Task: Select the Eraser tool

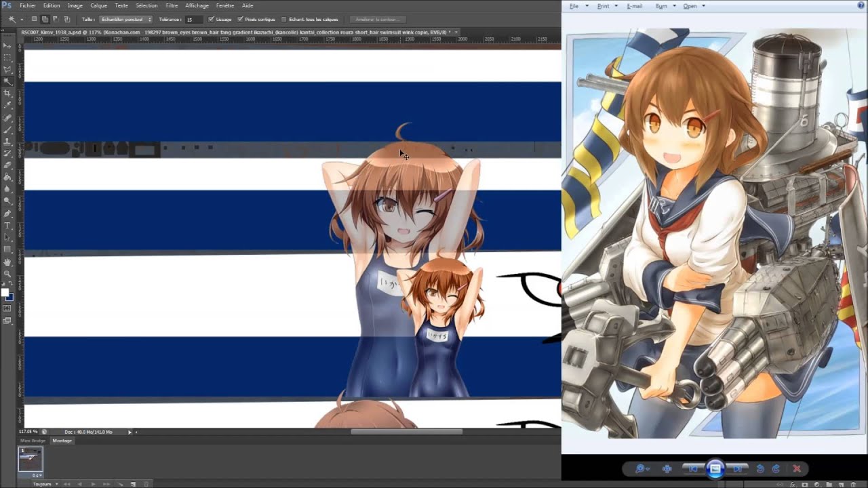Action: click(x=7, y=165)
